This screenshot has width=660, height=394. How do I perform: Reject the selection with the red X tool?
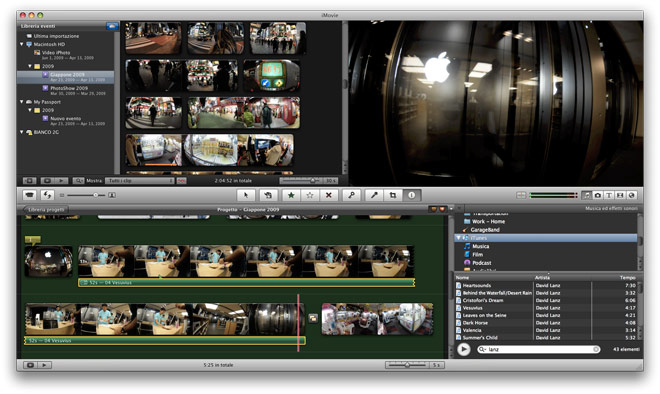329,195
